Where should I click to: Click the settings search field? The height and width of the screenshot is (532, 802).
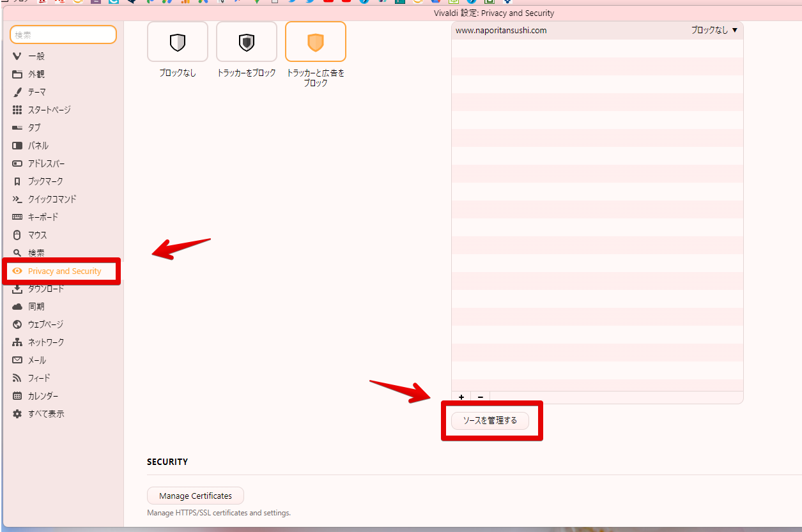(63, 34)
